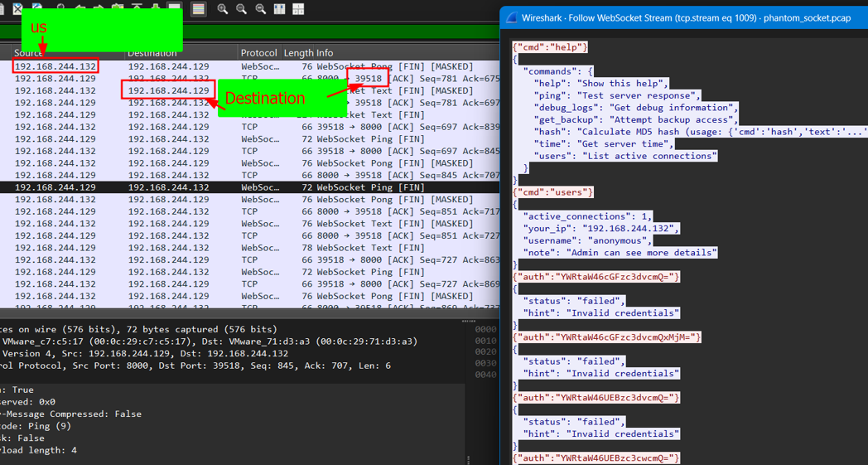Click the "ping": "Test server response" line
The image size is (868, 465).
click(x=617, y=95)
